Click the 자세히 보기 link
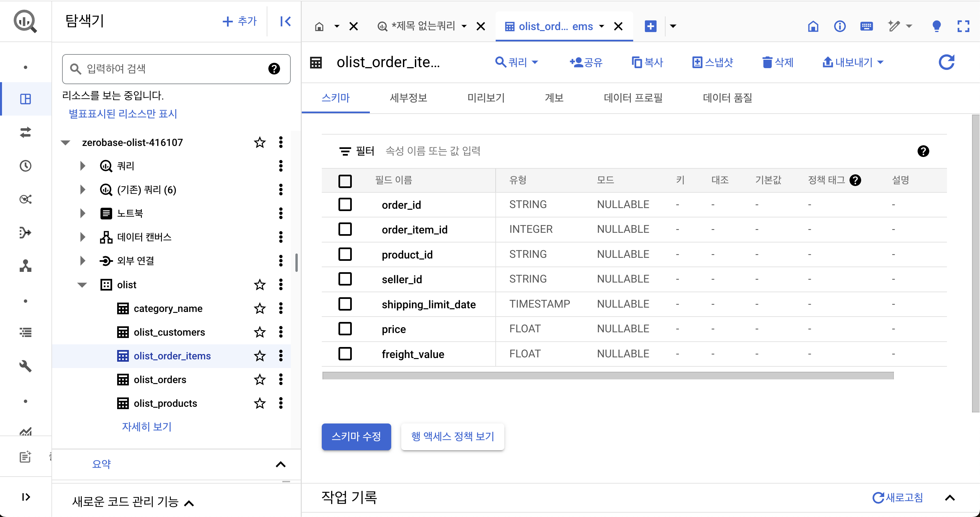Screen dimensions: 980x517 [147, 426]
